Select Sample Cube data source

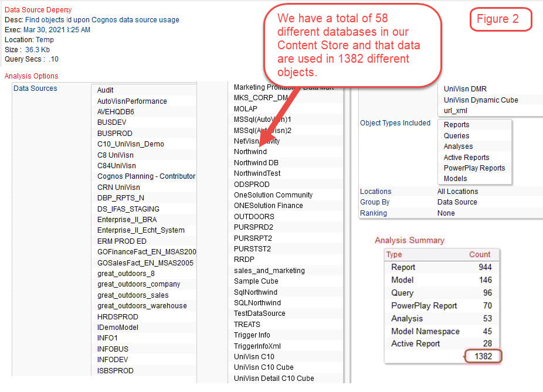[256, 281]
